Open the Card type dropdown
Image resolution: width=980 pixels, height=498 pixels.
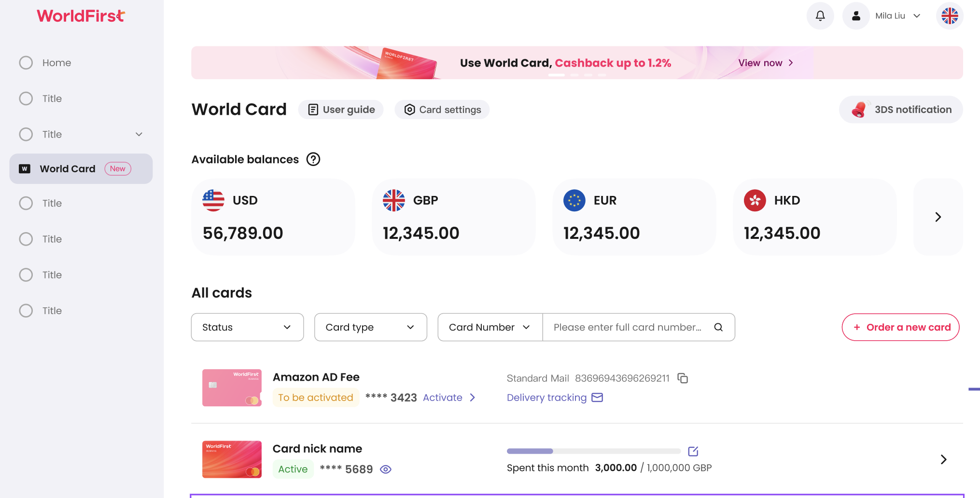click(x=370, y=327)
